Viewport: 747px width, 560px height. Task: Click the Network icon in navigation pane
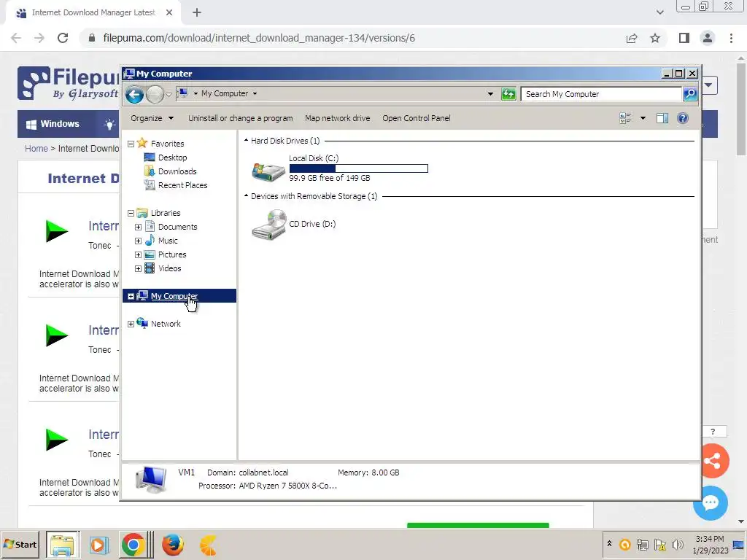coord(142,323)
